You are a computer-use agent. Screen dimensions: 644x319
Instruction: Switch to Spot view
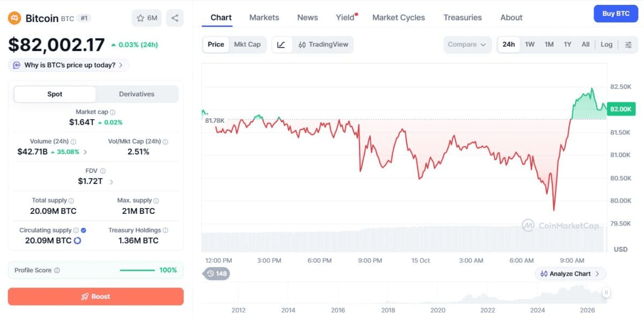(55, 94)
